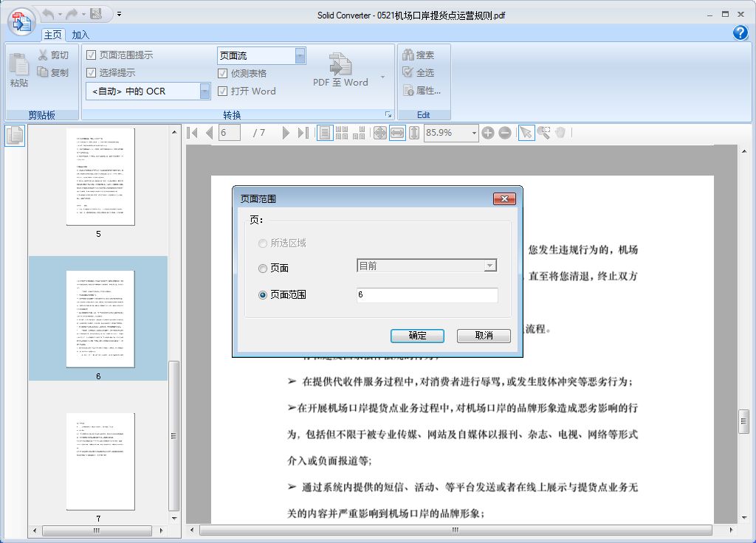Image resolution: width=756 pixels, height=543 pixels.
Task: Toggle the 页面范围提示 checkbox
Action: (91, 55)
